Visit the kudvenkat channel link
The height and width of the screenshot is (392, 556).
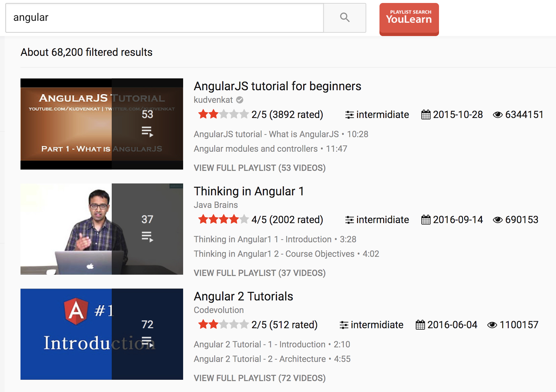tap(213, 100)
